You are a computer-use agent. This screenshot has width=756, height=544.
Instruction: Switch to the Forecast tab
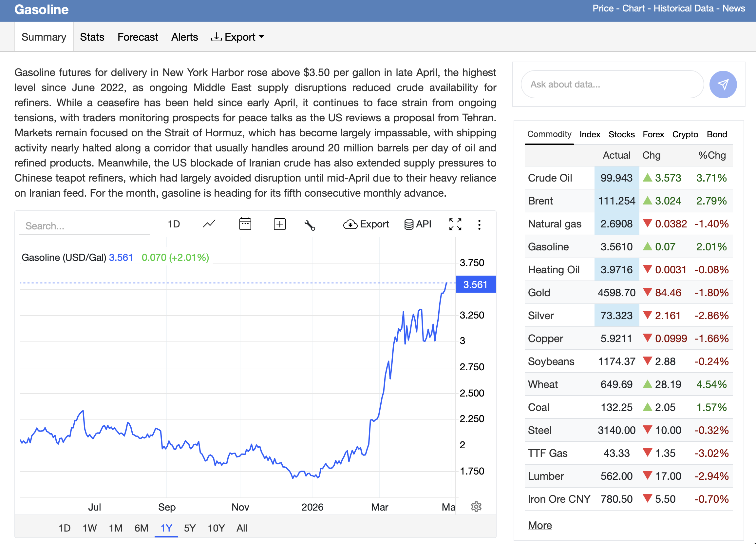tap(138, 37)
